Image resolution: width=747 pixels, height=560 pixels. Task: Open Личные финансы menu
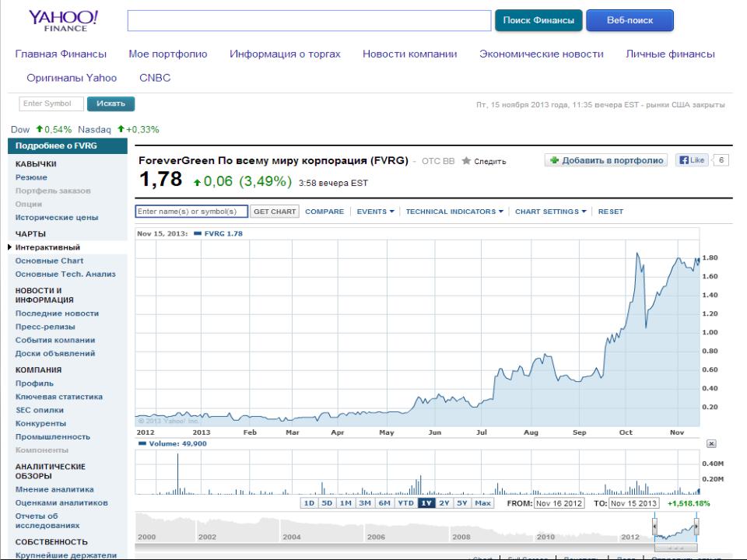670,54
